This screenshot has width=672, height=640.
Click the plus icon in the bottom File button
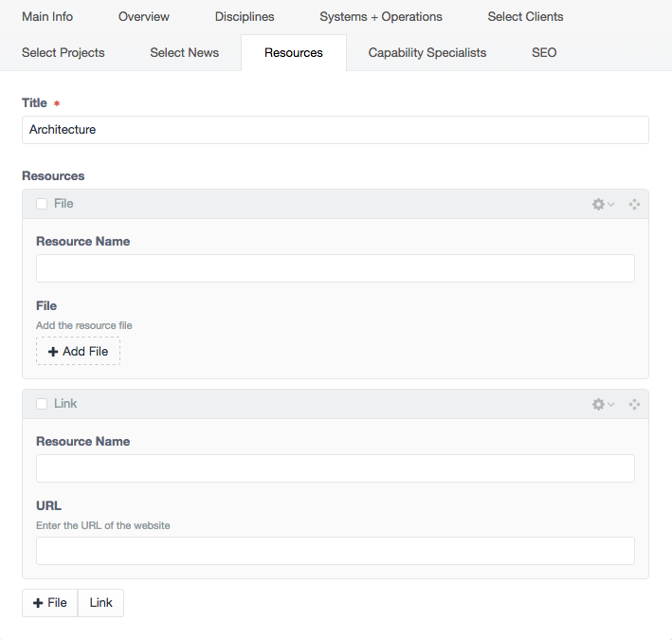38,603
